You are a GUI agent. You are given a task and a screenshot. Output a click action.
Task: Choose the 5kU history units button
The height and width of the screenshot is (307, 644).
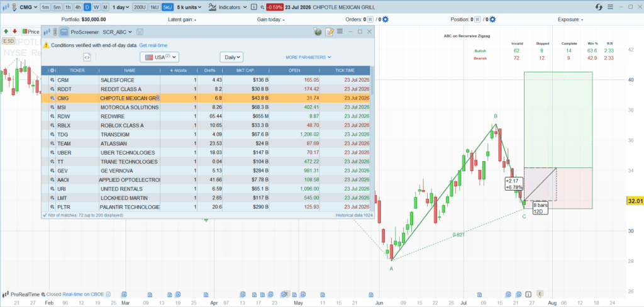point(167,8)
